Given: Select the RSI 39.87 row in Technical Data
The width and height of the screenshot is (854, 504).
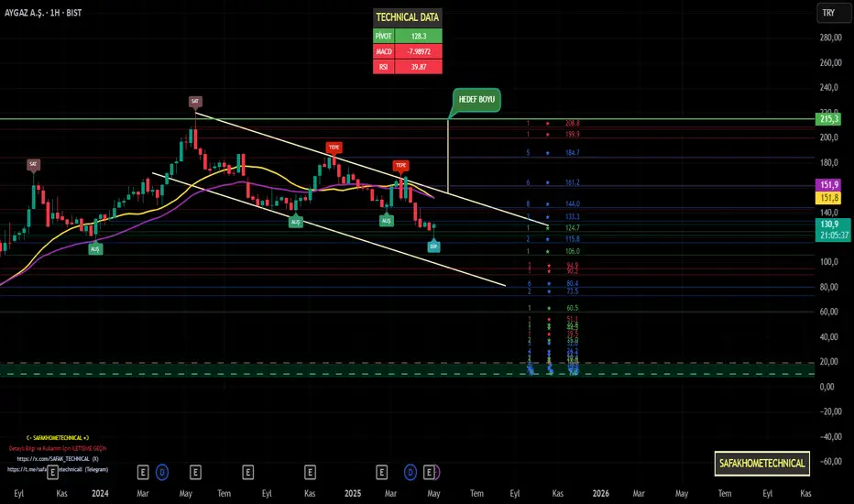Looking at the screenshot, I should click(x=408, y=67).
